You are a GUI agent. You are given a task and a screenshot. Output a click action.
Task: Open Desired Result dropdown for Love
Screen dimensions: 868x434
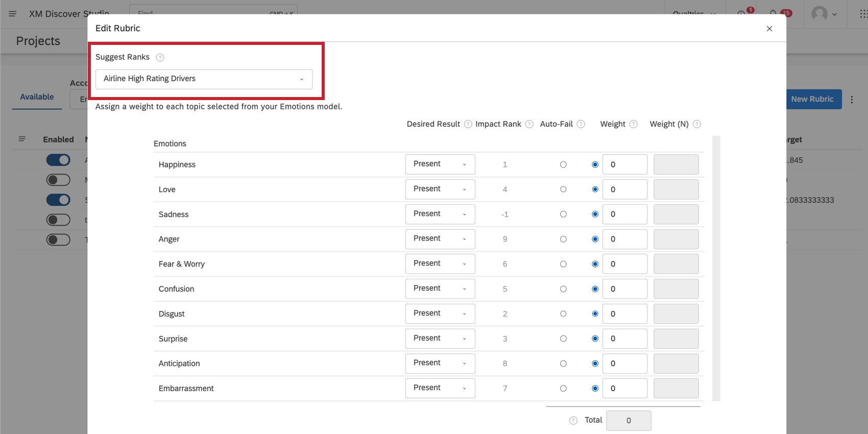(x=440, y=189)
